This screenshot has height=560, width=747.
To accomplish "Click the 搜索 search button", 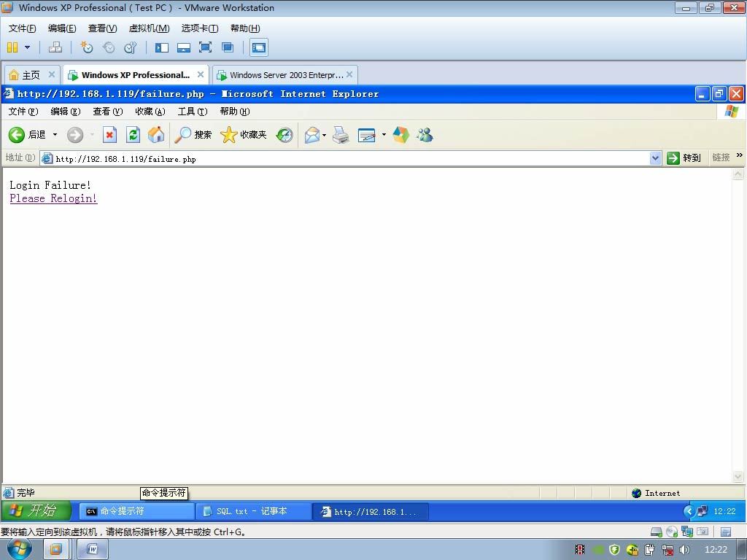I will pyautogui.click(x=193, y=135).
